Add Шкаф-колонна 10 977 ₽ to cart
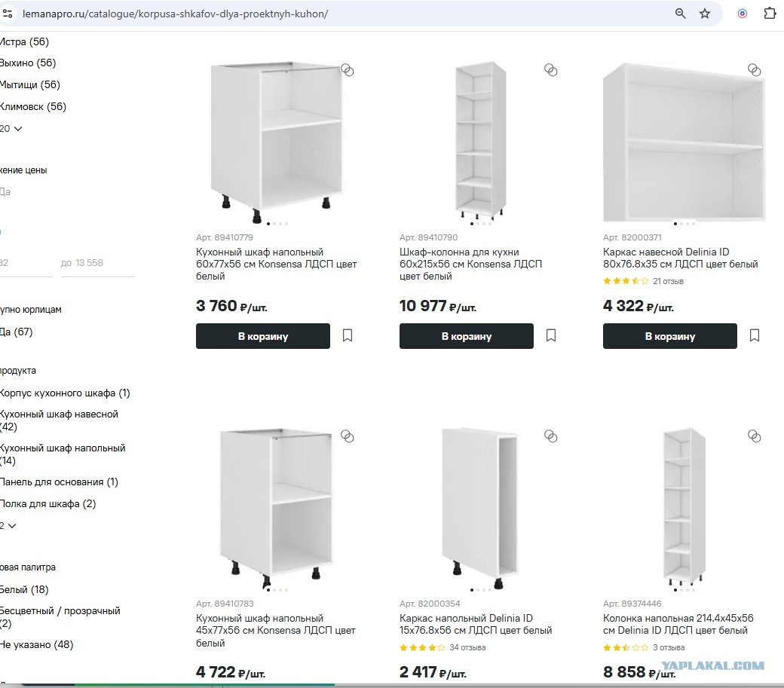 [x=467, y=336]
